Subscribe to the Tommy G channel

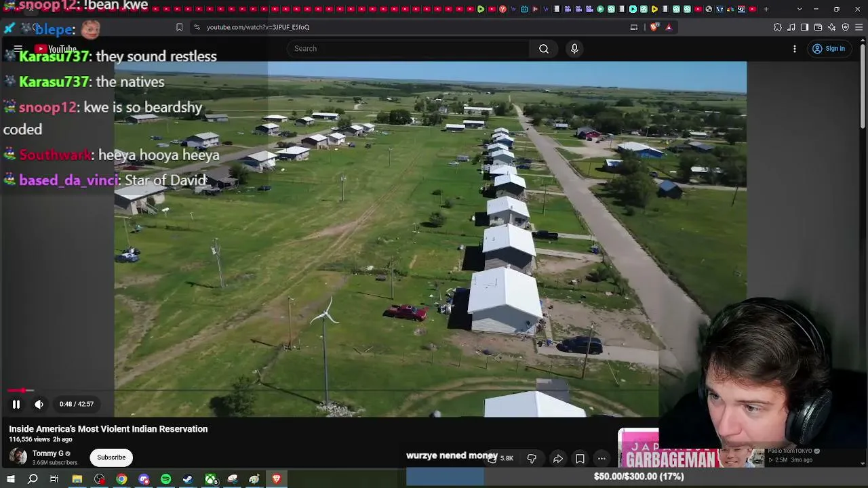[111, 457]
